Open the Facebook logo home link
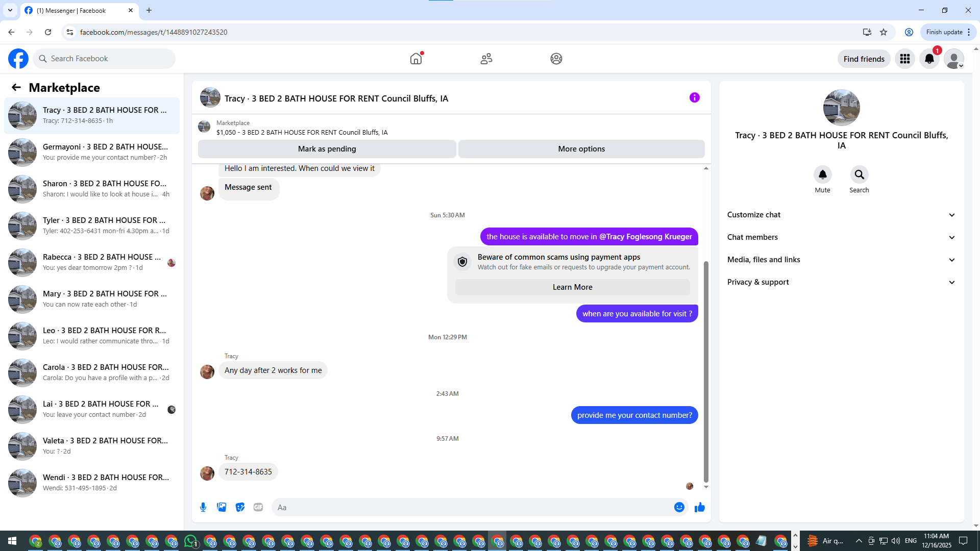The width and height of the screenshot is (980, 551). click(x=18, y=59)
